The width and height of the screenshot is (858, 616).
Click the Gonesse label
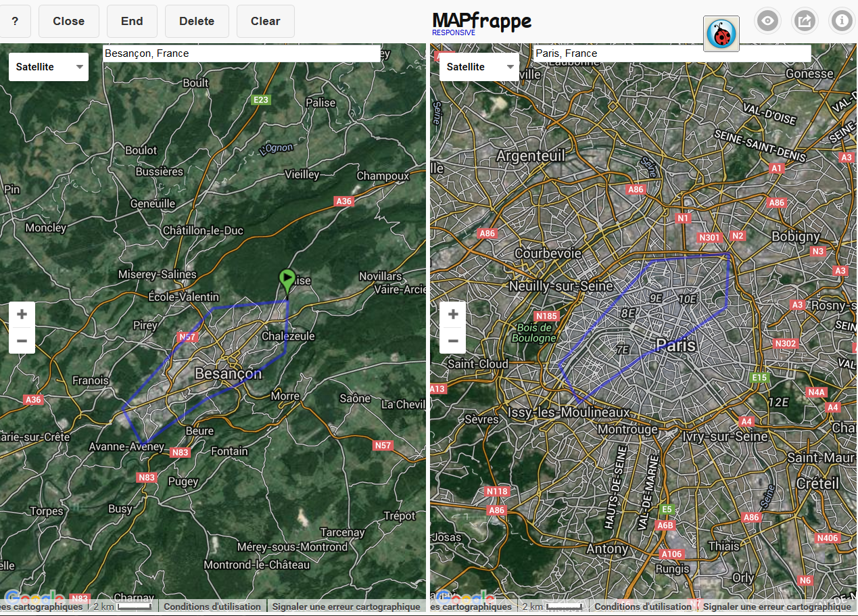[810, 74]
